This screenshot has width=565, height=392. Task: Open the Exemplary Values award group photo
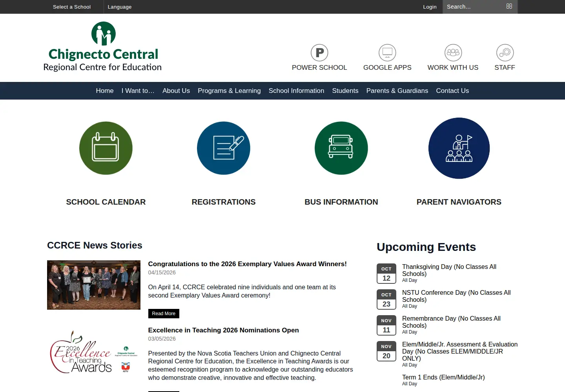(x=94, y=285)
